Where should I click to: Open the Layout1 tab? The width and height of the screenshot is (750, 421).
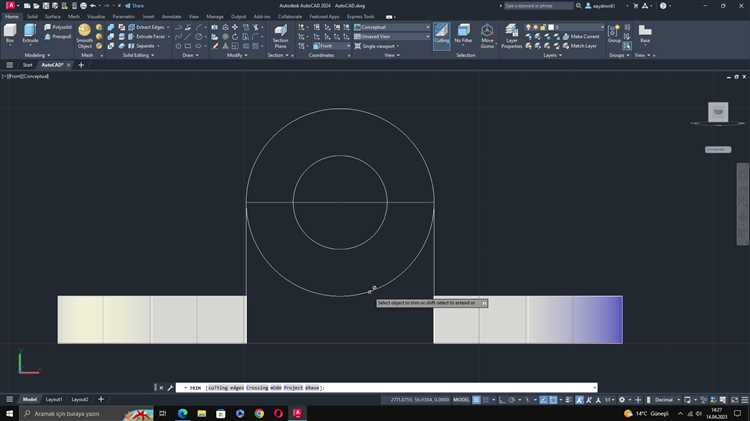point(54,399)
